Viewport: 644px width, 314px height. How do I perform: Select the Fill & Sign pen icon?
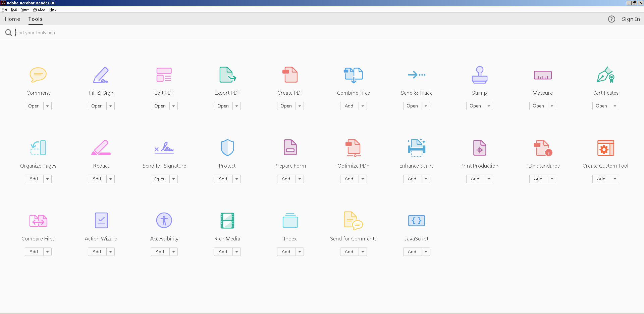click(101, 75)
